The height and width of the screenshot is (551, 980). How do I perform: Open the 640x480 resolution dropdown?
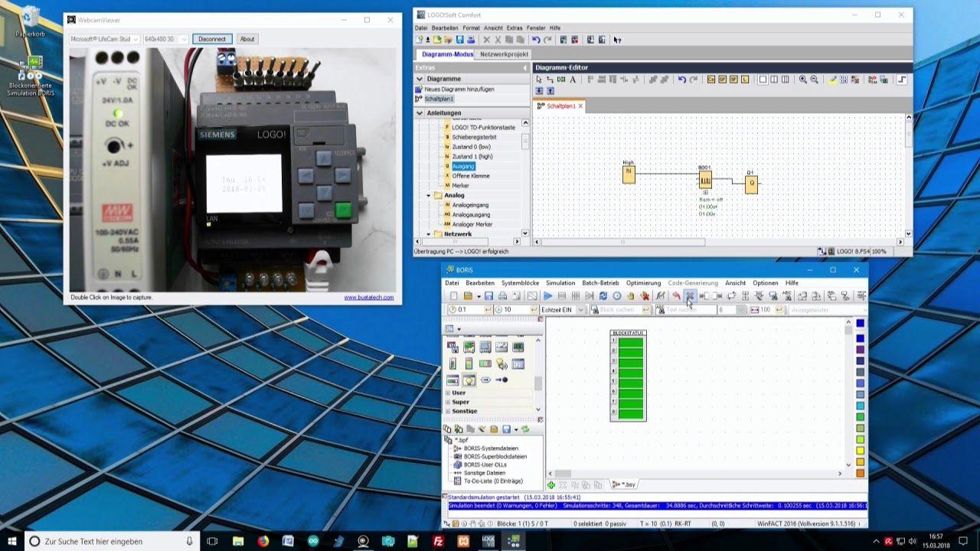point(184,39)
